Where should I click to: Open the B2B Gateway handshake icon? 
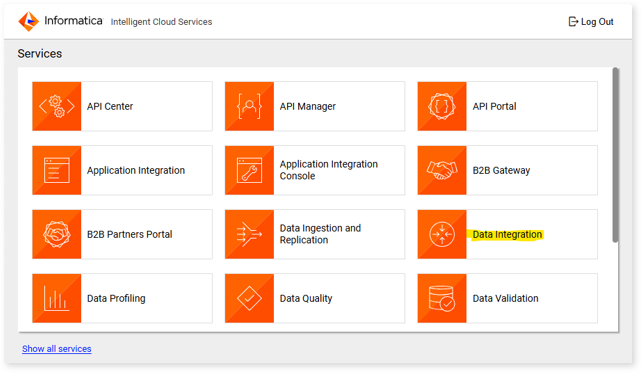[x=442, y=170]
